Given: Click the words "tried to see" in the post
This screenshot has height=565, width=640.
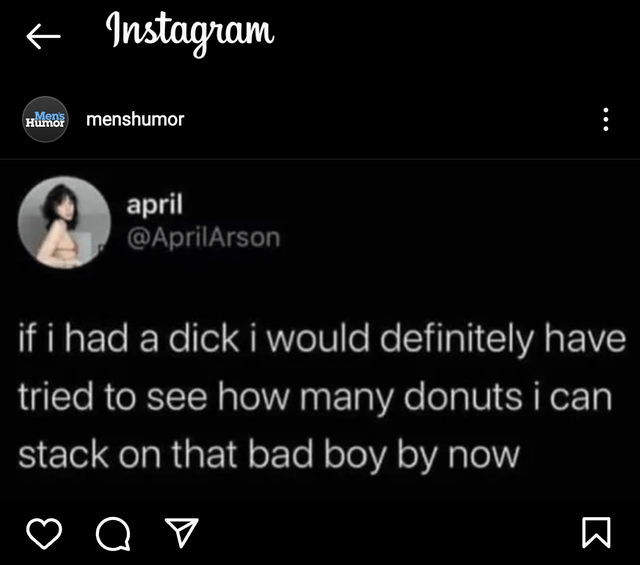Looking at the screenshot, I should pos(113,396).
